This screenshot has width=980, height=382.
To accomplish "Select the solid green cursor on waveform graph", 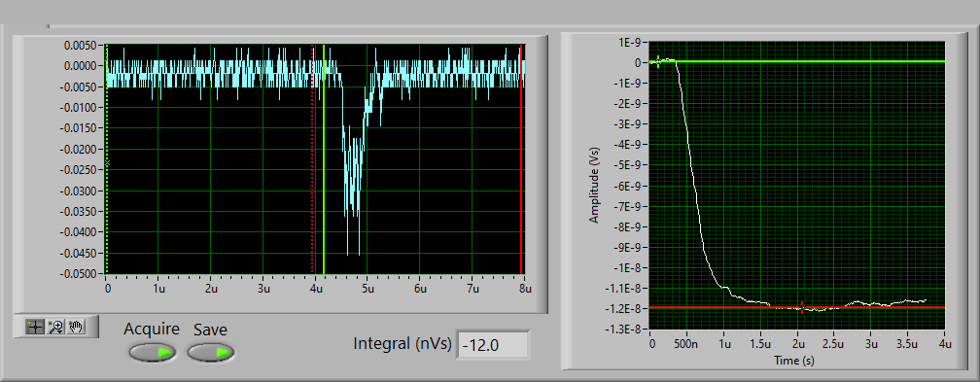I will point(324,159).
